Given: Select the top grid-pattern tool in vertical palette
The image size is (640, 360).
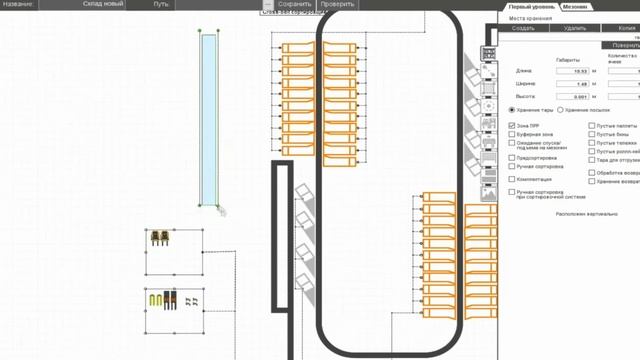Looking at the screenshot, I should click(489, 53).
